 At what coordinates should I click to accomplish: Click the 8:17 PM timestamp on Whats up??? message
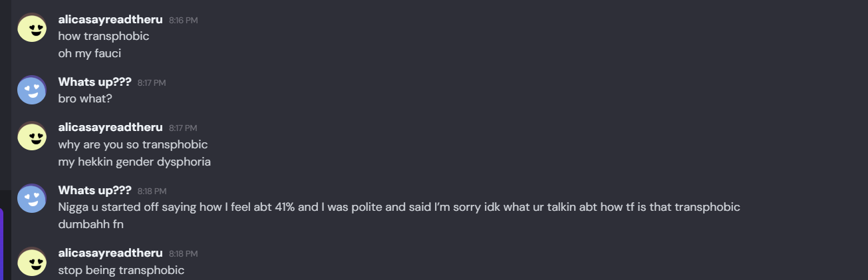(x=152, y=83)
